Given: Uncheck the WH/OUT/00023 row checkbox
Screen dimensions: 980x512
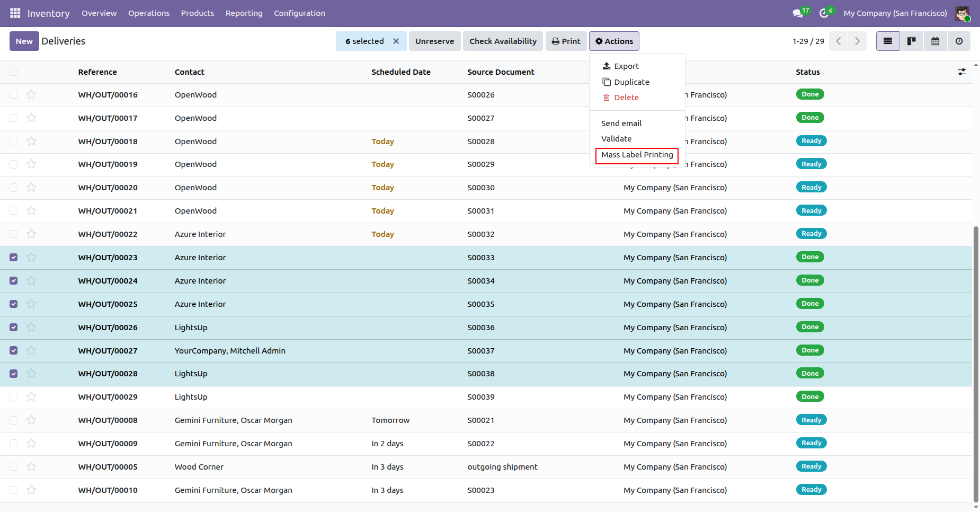Looking at the screenshot, I should click(14, 258).
